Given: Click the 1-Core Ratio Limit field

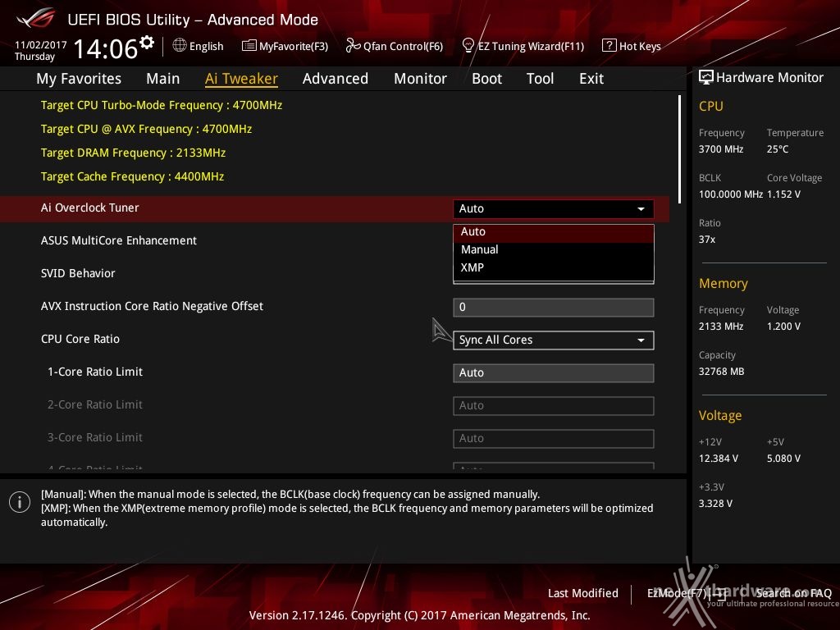Looking at the screenshot, I should pyautogui.click(x=554, y=373).
